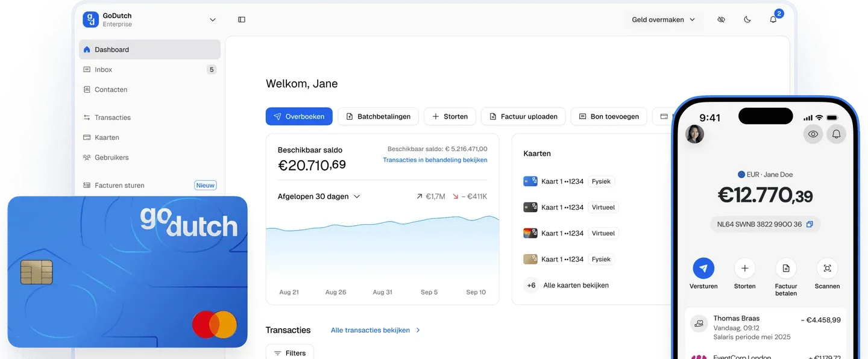Click the Inbox count badge 5
The height and width of the screenshot is (359, 868).
tap(212, 69)
